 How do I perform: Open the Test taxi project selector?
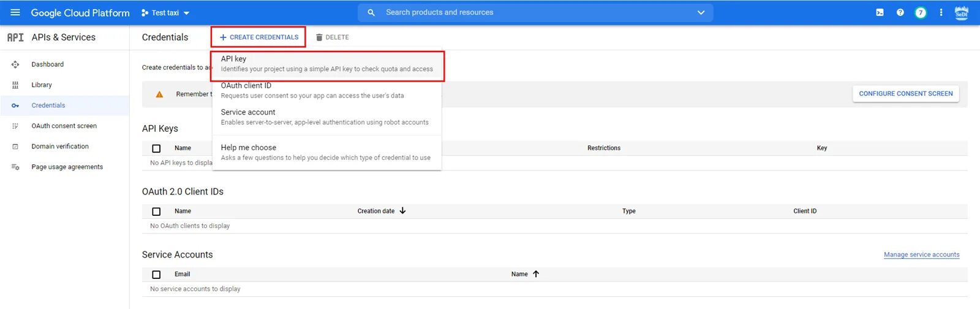pyautogui.click(x=165, y=12)
